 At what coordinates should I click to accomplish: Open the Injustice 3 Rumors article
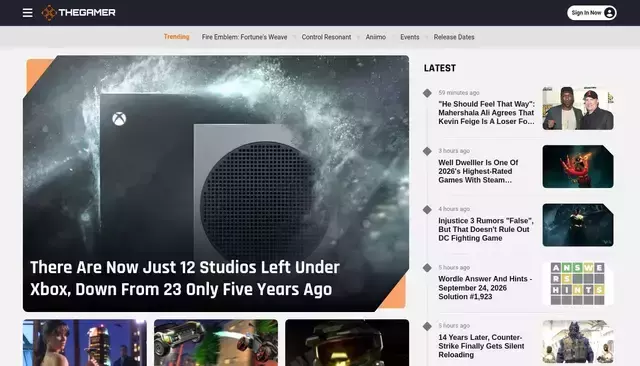(x=486, y=229)
